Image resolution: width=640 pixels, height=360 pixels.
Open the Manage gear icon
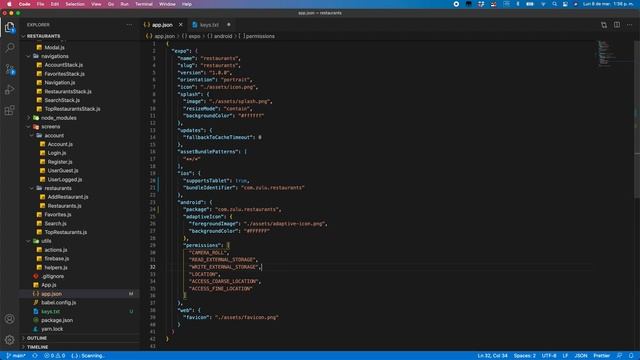pos(9,339)
